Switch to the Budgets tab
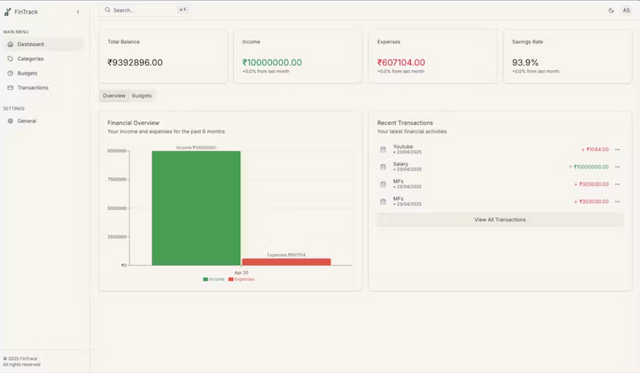The height and width of the screenshot is (373, 640). 142,95
